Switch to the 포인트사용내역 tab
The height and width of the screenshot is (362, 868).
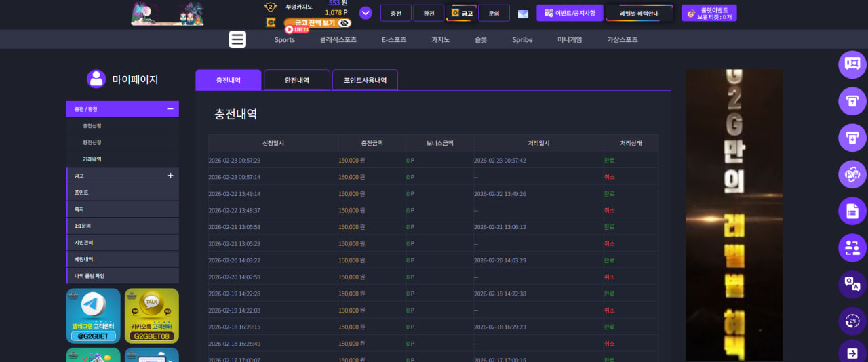click(365, 80)
